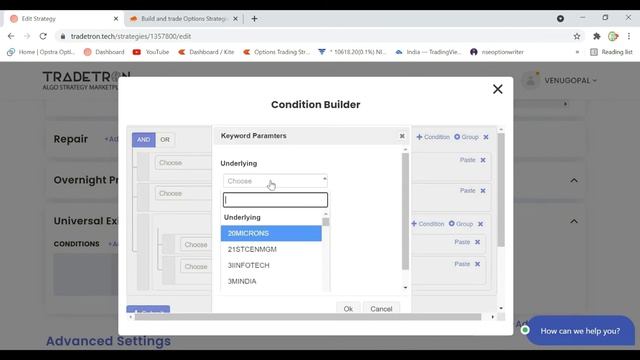
Task: Paste into the first condition row
Action: 467,160
